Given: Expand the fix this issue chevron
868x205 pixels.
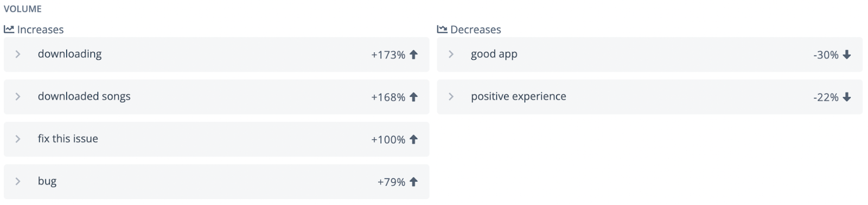Looking at the screenshot, I should [x=18, y=139].
